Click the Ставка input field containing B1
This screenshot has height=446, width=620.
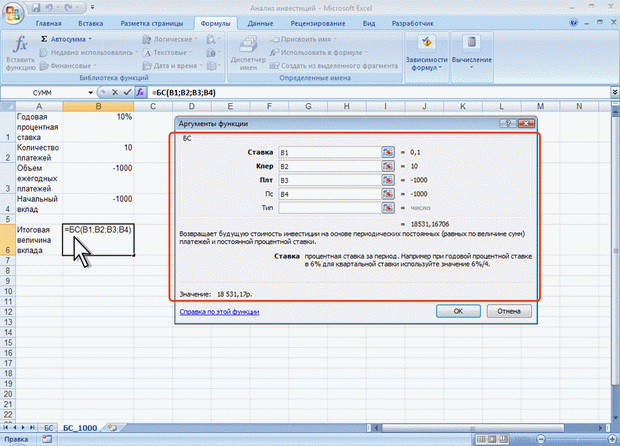(x=330, y=152)
